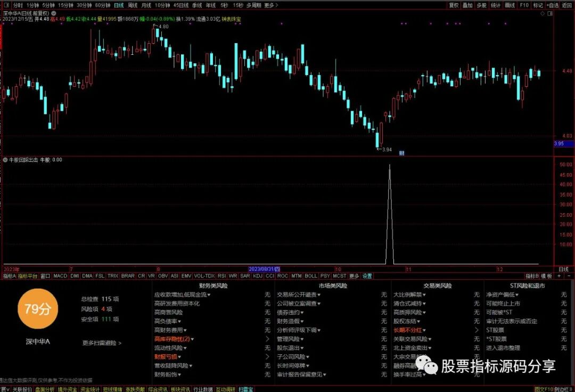575x392 pixels.
Task: Expand the 侧边栏 sidebar
Action: [563, 389]
